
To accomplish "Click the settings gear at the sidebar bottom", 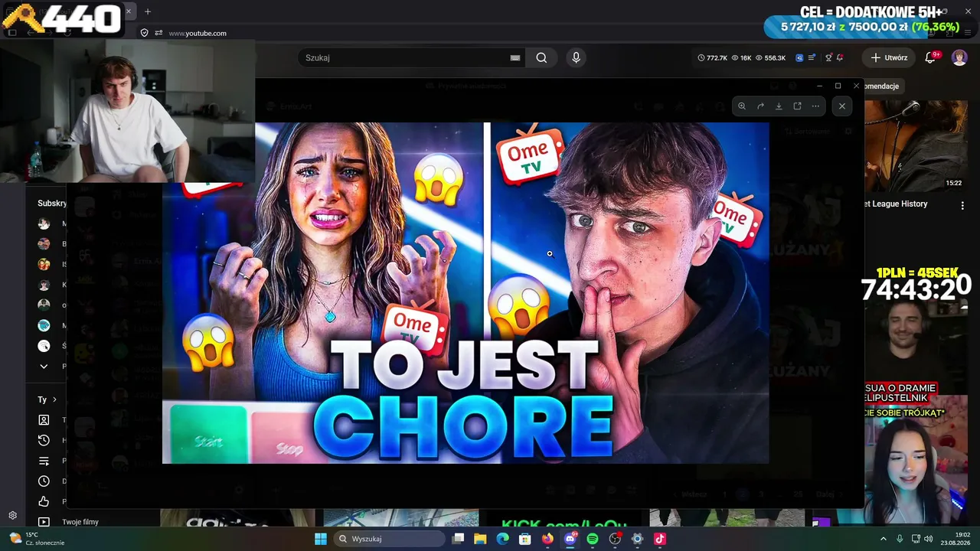I will coord(12,516).
